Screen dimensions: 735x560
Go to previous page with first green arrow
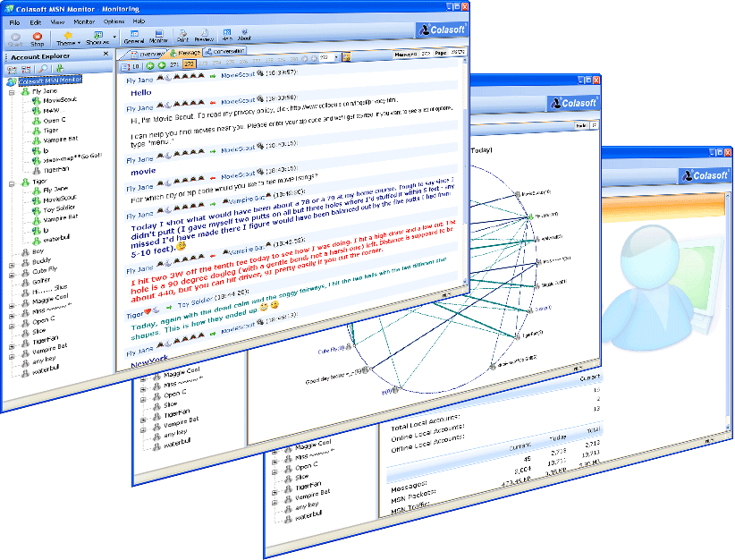pos(150,66)
